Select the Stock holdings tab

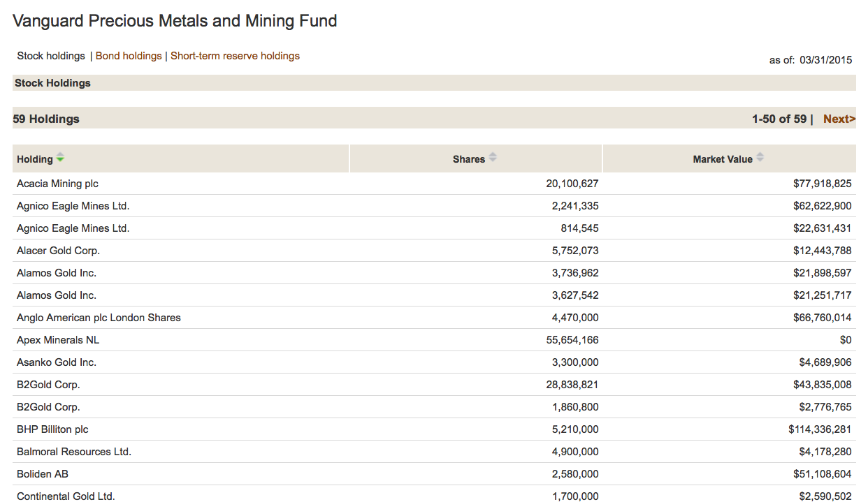tap(51, 56)
